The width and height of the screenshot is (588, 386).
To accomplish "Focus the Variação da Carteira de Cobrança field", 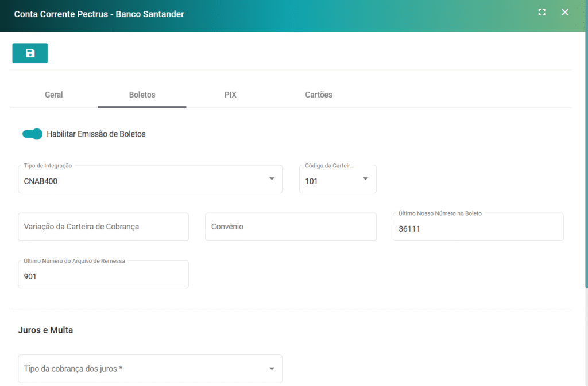I will 103,227.
